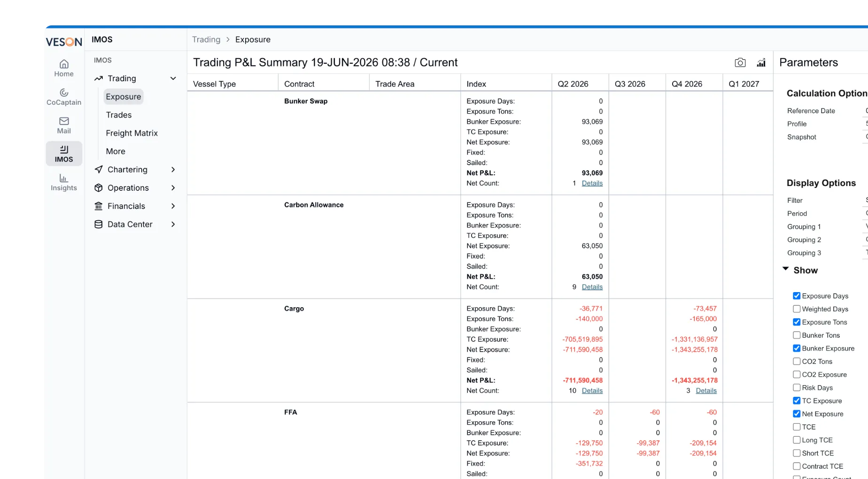Enable the Risk Days checkbox
Image resolution: width=868 pixels, height=479 pixels.
(x=797, y=388)
